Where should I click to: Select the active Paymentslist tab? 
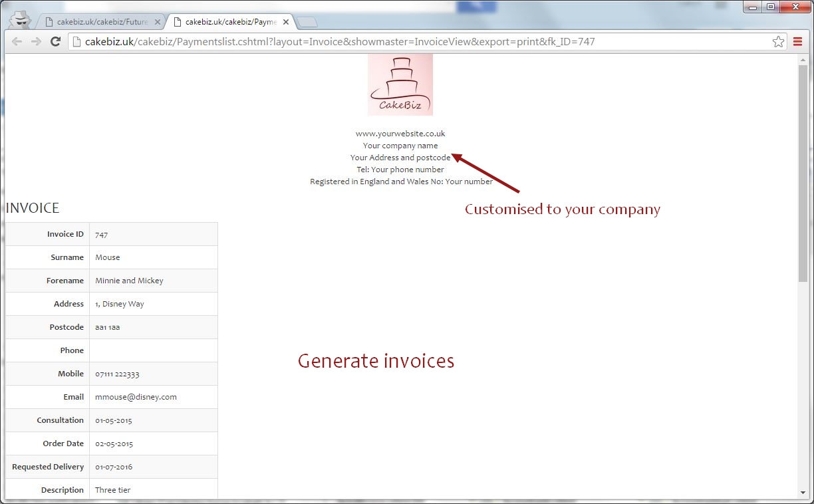pyautogui.click(x=229, y=21)
